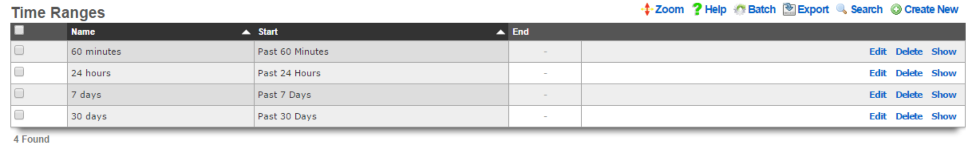Image resolution: width=980 pixels, height=147 pixels.
Task: Open the Create New link text
Action: pos(931,9)
